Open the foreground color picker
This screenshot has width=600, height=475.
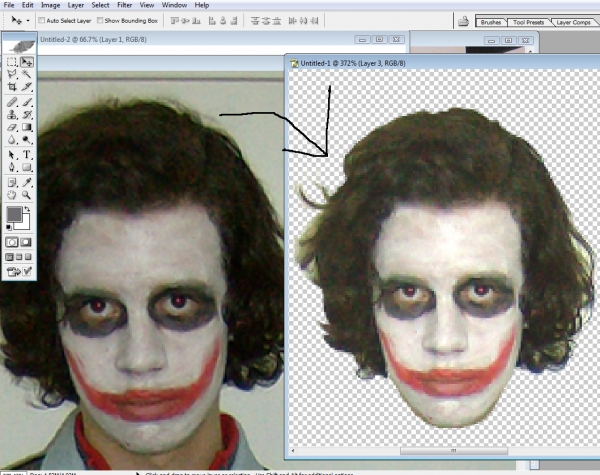[14, 214]
